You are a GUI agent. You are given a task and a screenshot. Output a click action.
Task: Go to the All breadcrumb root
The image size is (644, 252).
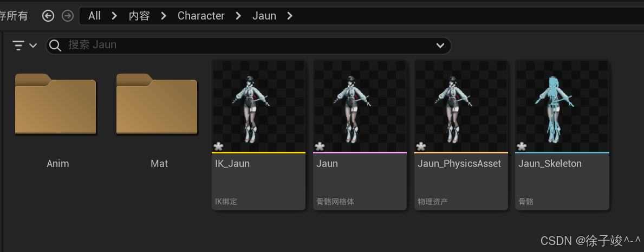94,16
